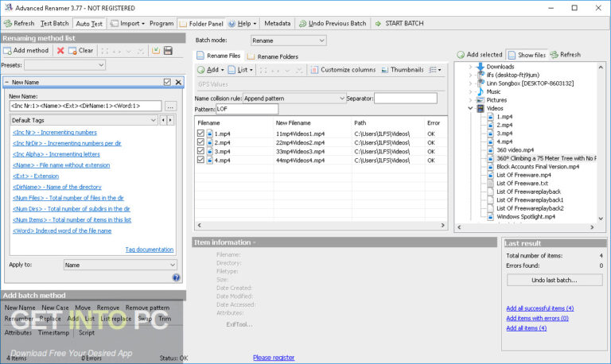Remove the New Name method with X
Image resolution: width=611 pixels, height=364 pixels.
(178, 82)
